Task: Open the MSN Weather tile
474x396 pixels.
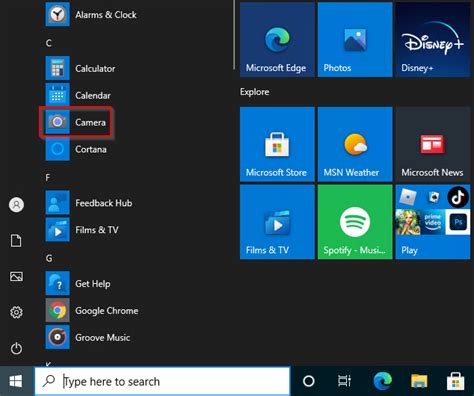Action: [x=355, y=144]
